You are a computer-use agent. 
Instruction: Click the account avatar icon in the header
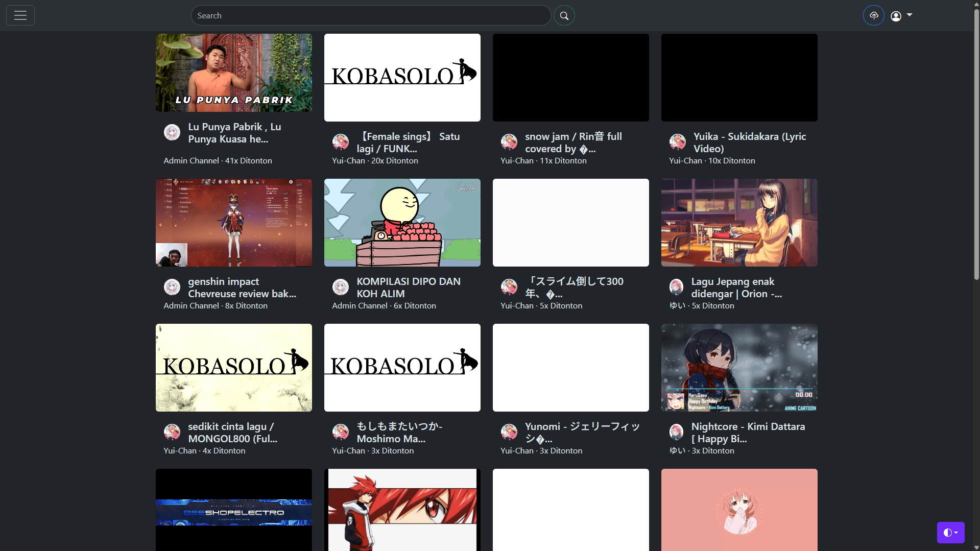(896, 16)
